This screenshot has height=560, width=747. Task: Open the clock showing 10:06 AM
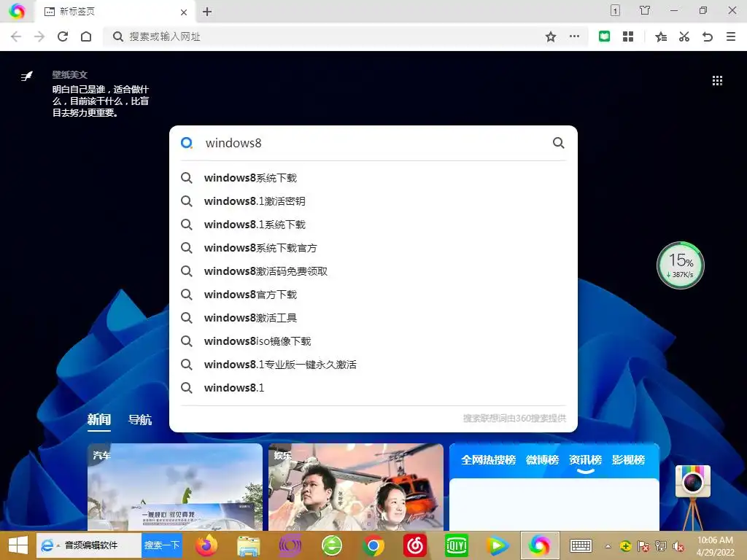tap(715, 546)
